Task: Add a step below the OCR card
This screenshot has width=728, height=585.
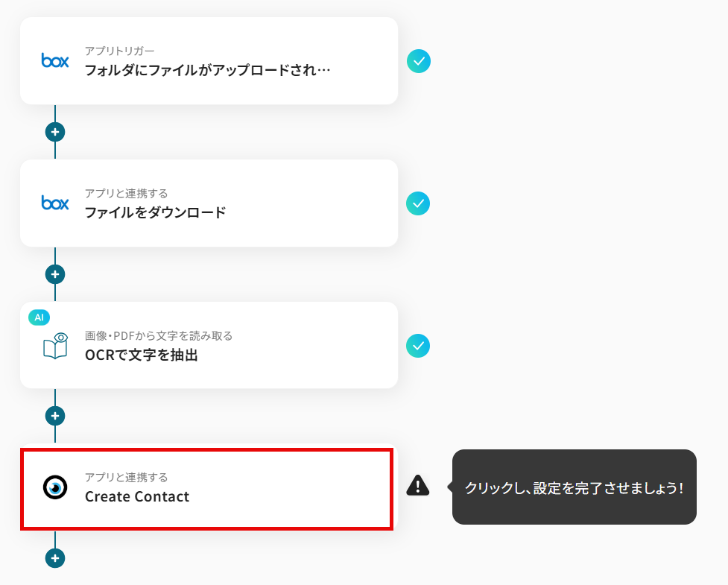Action: (x=55, y=416)
